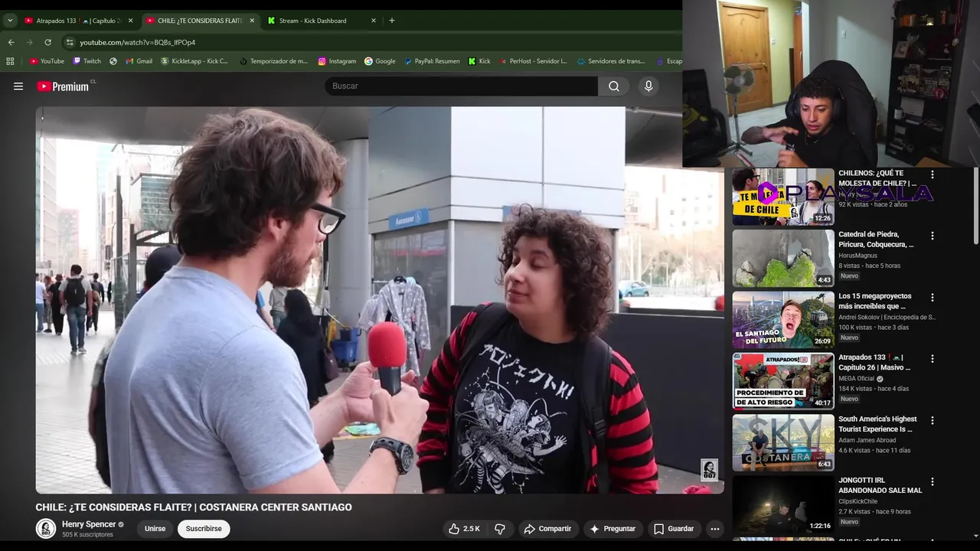
Task: Close the Stream - Kick Dashboard tab
Action: [x=374, y=21]
